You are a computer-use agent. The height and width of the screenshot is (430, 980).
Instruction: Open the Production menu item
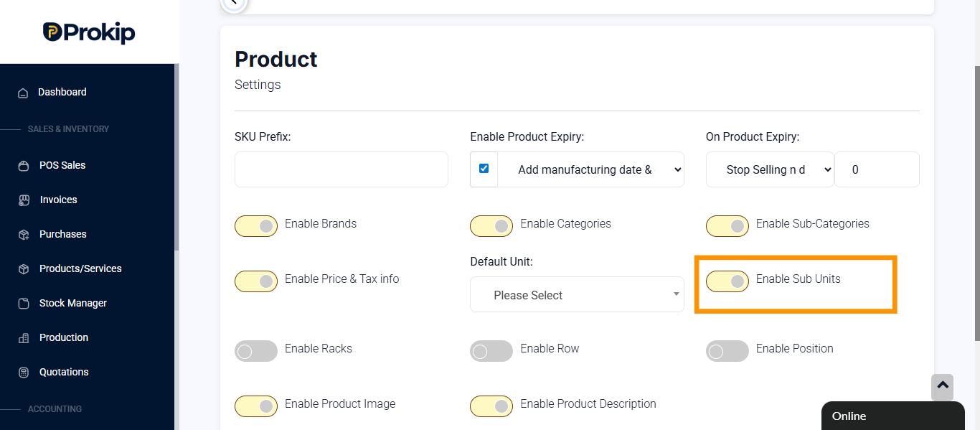pyautogui.click(x=64, y=337)
